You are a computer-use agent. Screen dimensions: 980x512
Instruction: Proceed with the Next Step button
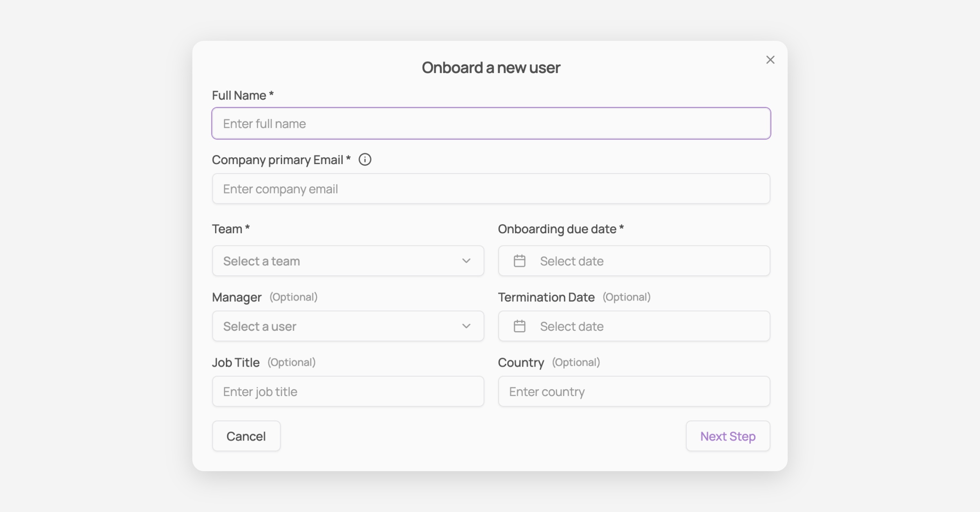click(x=728, y=436)
